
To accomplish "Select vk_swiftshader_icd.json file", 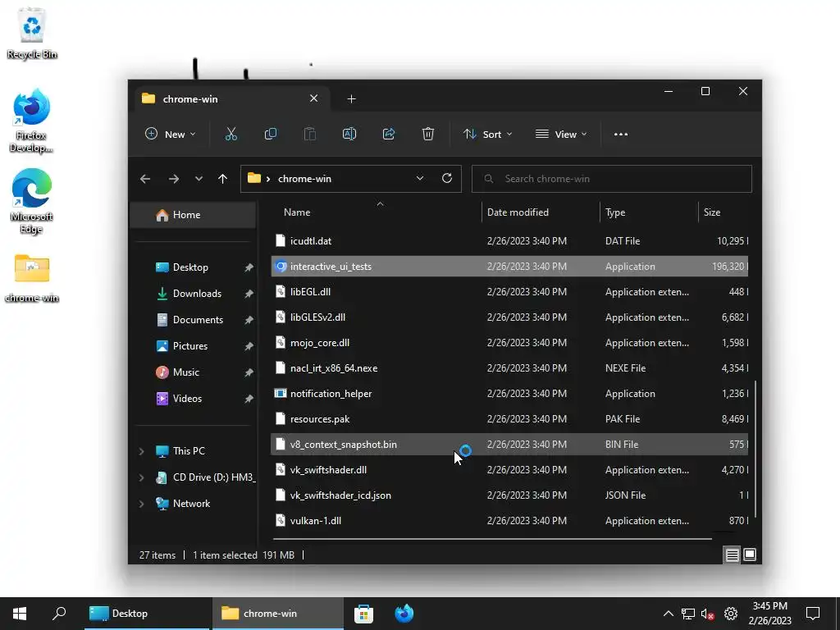I will click(x=509, y=495).
